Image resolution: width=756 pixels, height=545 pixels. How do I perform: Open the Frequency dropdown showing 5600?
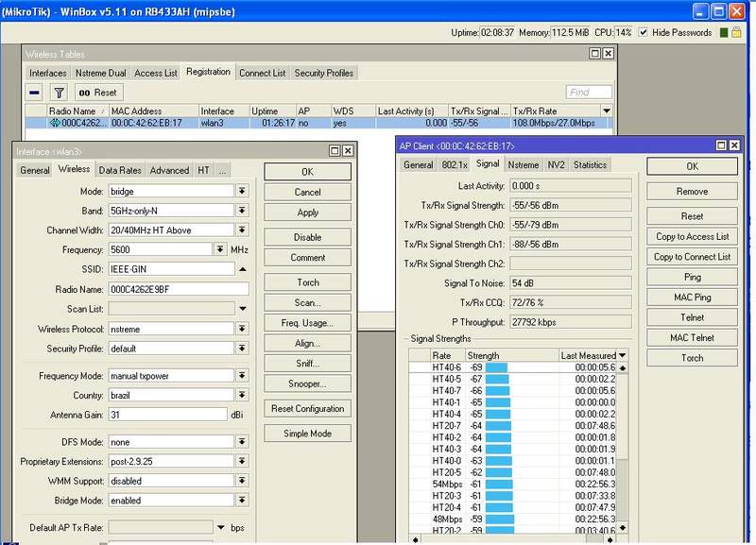(x=220, y=249)
